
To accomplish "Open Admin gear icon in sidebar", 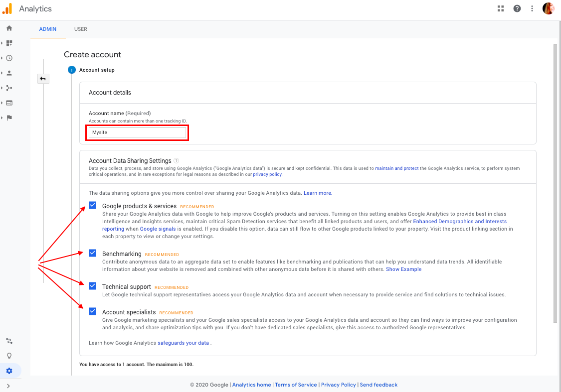I will (x=9, y=371).
